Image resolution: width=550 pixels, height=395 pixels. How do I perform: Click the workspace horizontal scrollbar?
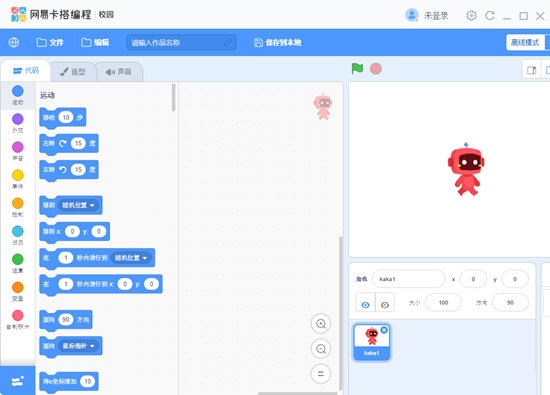tap(297, 394)
